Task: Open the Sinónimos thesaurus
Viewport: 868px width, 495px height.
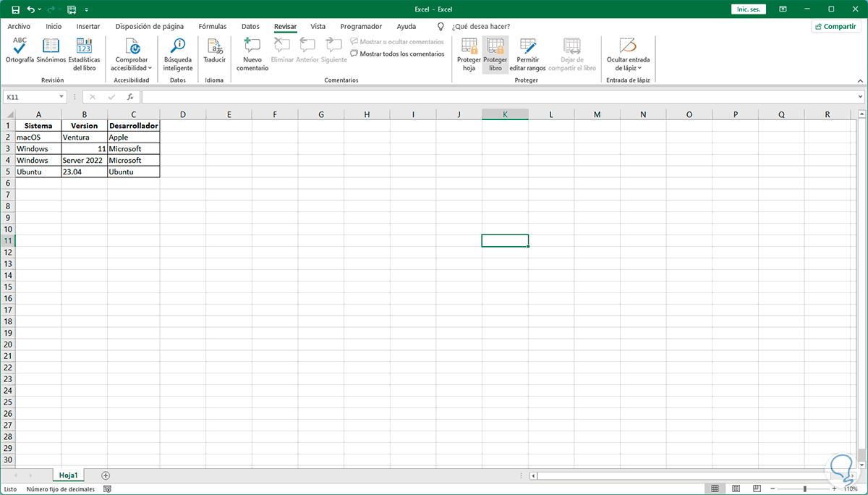Action: pyautogui.click(x=51, y=51)
